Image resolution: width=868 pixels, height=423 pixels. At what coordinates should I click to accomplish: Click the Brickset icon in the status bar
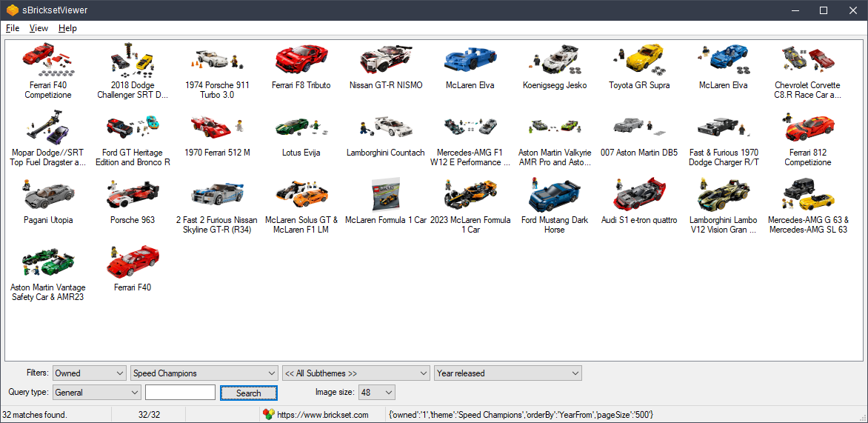(268, 415)
